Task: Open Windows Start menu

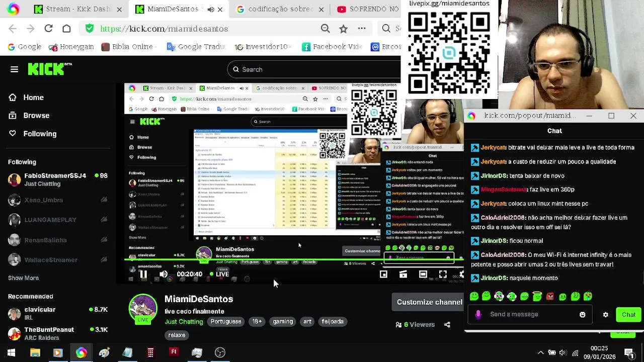Action: (x=11, y=352)
